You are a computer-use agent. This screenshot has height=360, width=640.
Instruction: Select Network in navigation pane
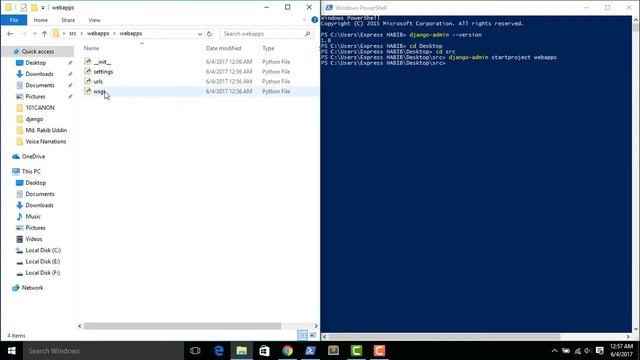coord(32,288)
